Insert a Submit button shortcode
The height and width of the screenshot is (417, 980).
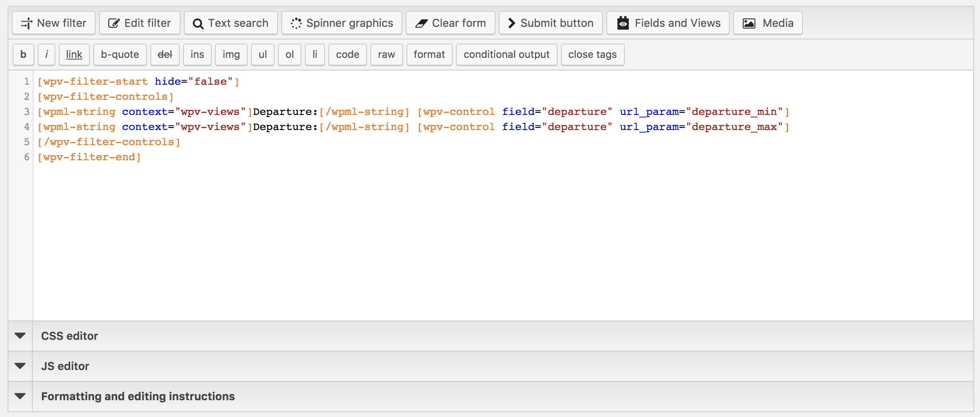coord(550,23)
